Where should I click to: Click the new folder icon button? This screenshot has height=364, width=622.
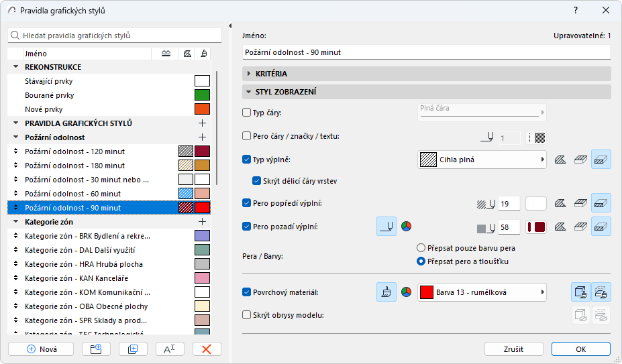pyautogui.click(x=96, y=349)
